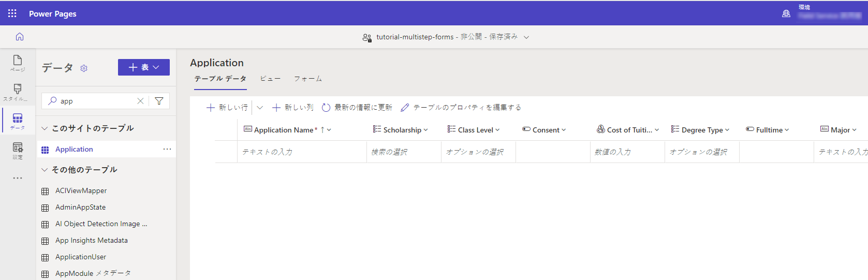Open the Application Name column menu
Image resolution: width=868 pixels, height=280 pixels.
coord(329,130)
